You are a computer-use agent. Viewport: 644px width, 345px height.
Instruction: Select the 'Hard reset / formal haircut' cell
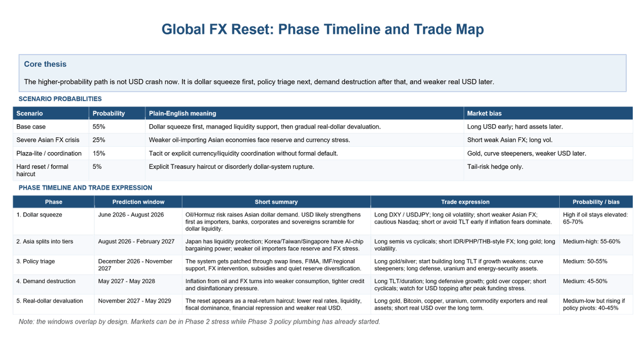pos(51,170)
